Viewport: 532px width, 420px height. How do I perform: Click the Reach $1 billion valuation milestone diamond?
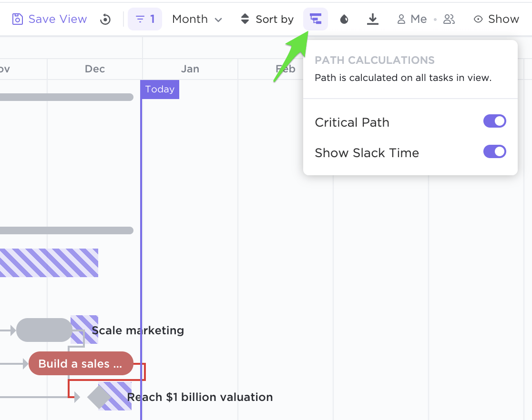99,397
